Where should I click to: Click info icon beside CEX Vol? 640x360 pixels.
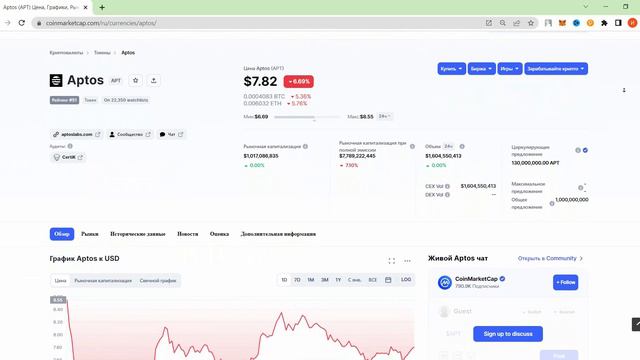[447, 187]
